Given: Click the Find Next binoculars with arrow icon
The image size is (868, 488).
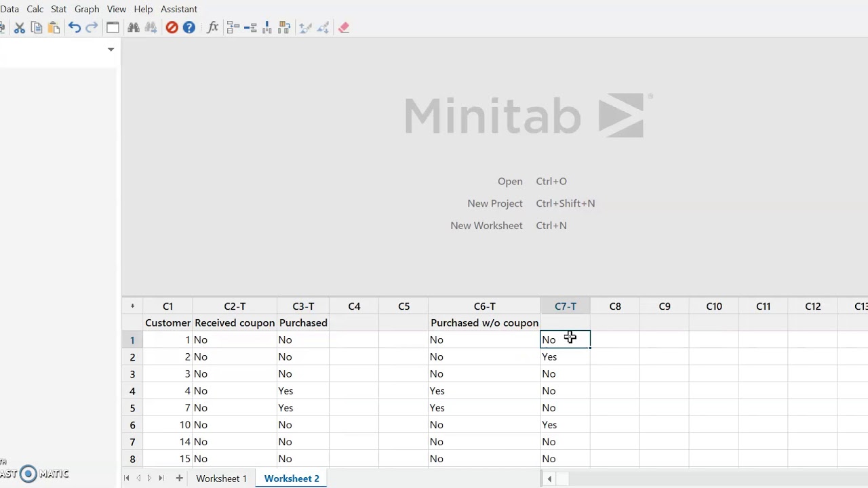Looking at the screenshot, I should tap(151, 28).
